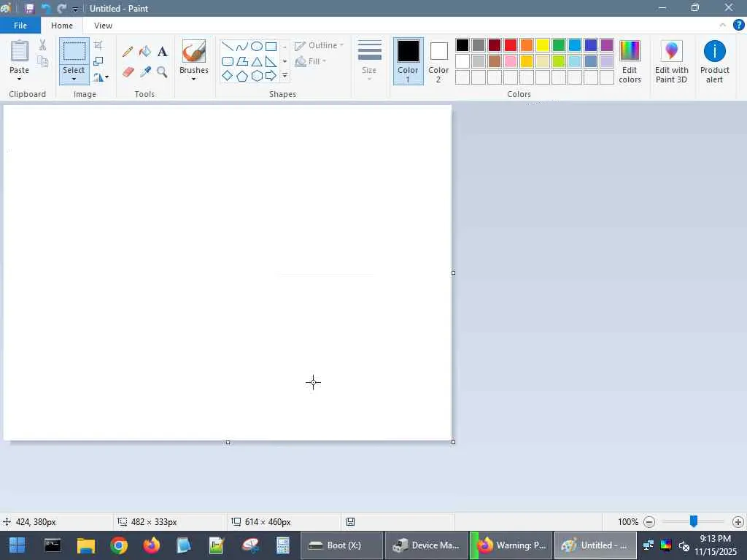Select the Pencil tool
Screen dimensions: 747x560
127,52
